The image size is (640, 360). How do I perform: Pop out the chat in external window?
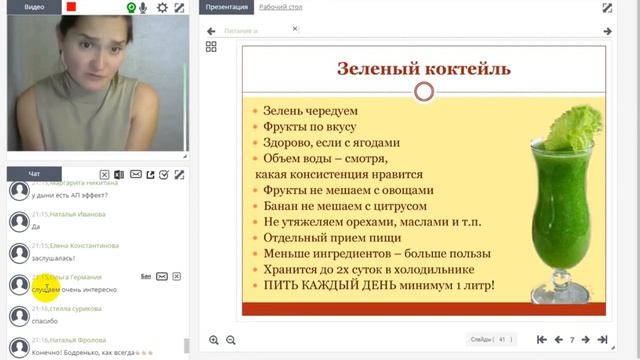(x=150, y=175)
